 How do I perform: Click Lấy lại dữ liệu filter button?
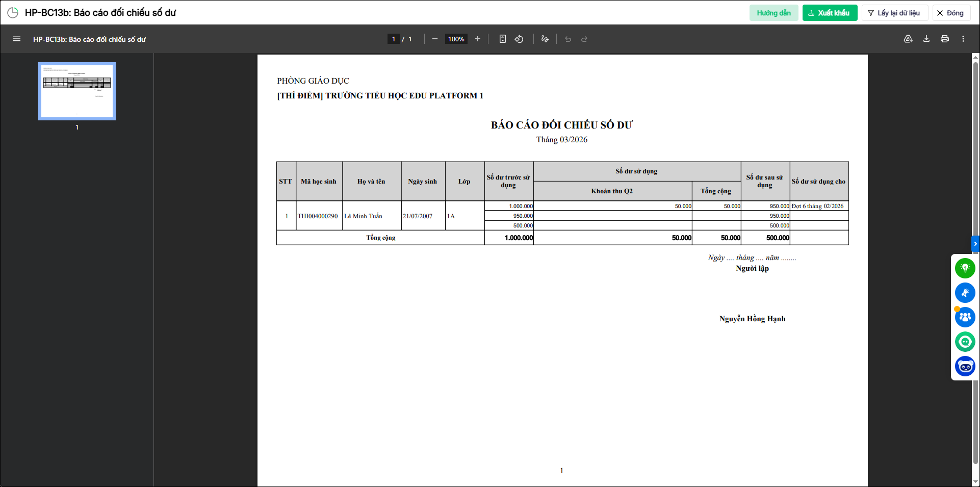coord(894,13)
